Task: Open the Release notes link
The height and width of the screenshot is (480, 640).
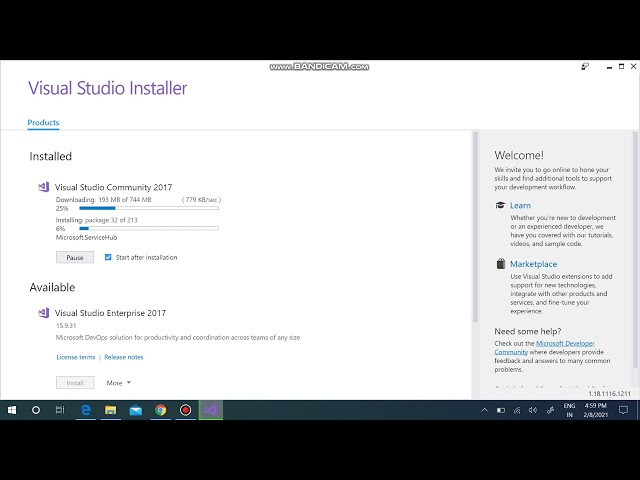Action: pos(124,357)
